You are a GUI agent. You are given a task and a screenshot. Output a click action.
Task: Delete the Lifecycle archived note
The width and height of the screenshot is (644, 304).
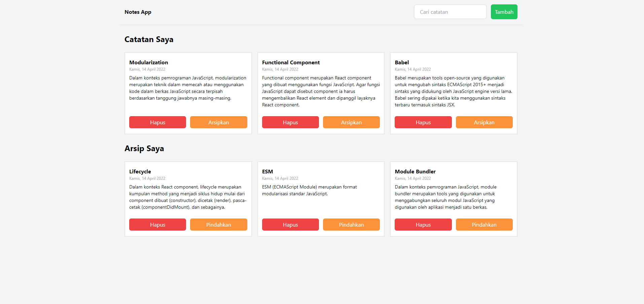point(157,225)
